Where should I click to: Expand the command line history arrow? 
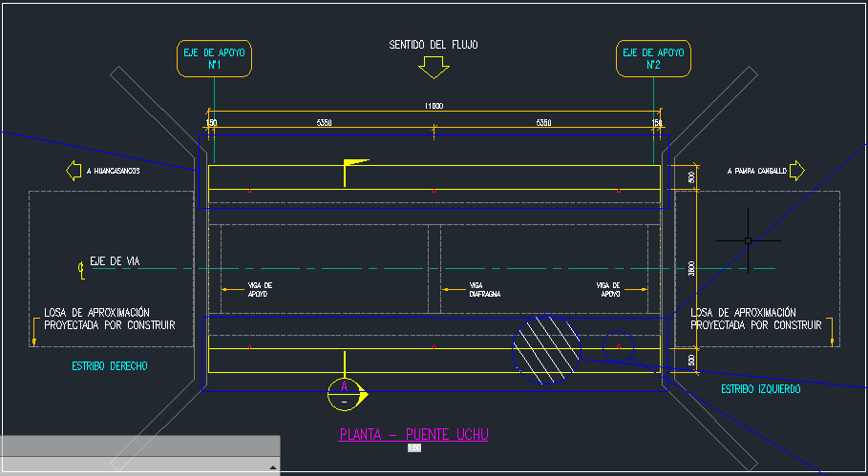272,467
